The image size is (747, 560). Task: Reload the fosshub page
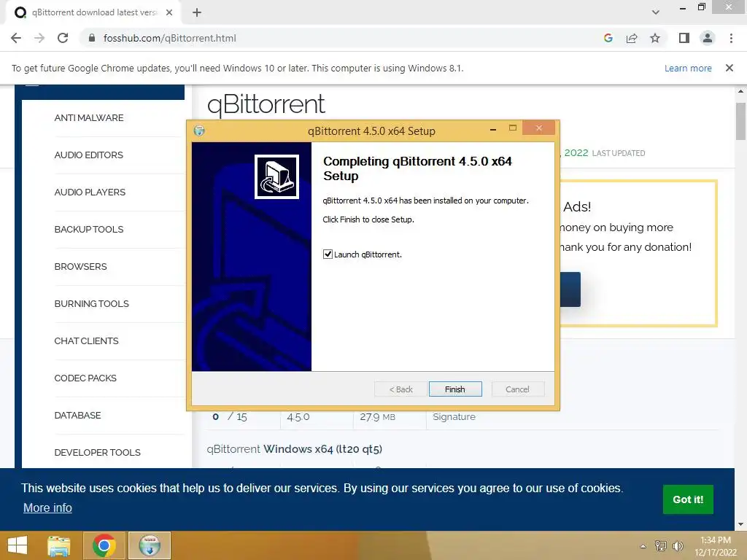tap(63, 38)
